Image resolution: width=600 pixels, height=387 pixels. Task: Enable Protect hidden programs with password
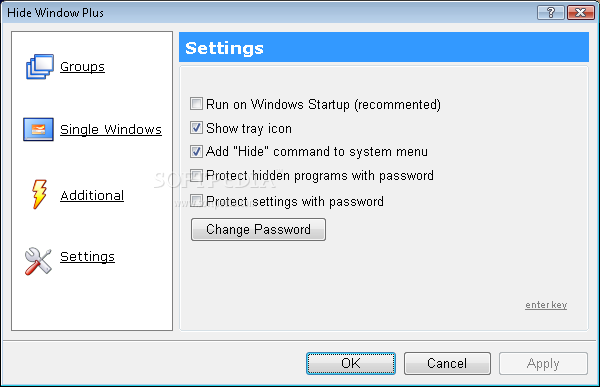(x=196, y=176)
